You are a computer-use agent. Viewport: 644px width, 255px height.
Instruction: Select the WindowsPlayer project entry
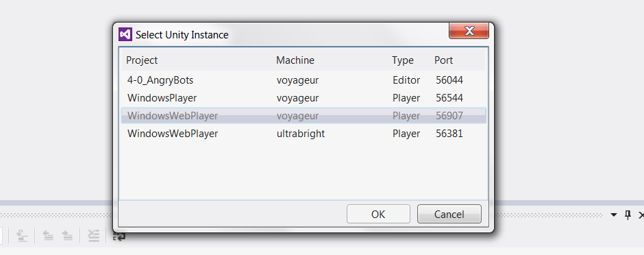pos(162,98)
